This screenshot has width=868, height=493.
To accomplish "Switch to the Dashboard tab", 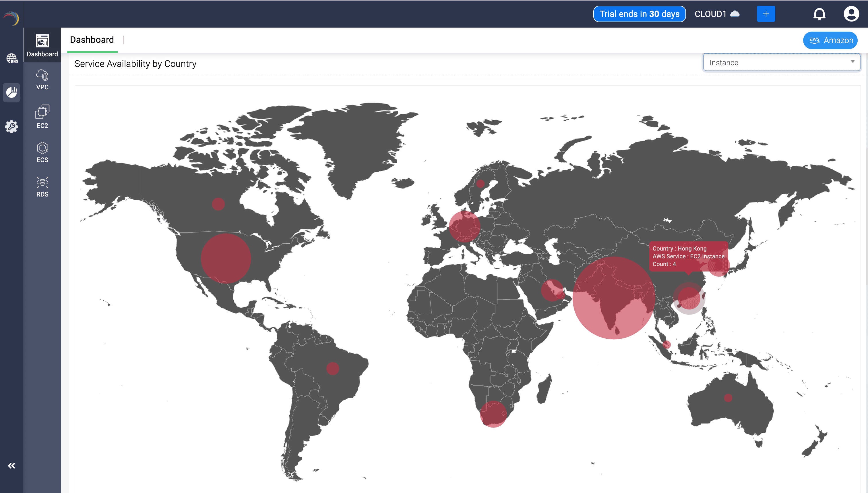I will (92, 40).
